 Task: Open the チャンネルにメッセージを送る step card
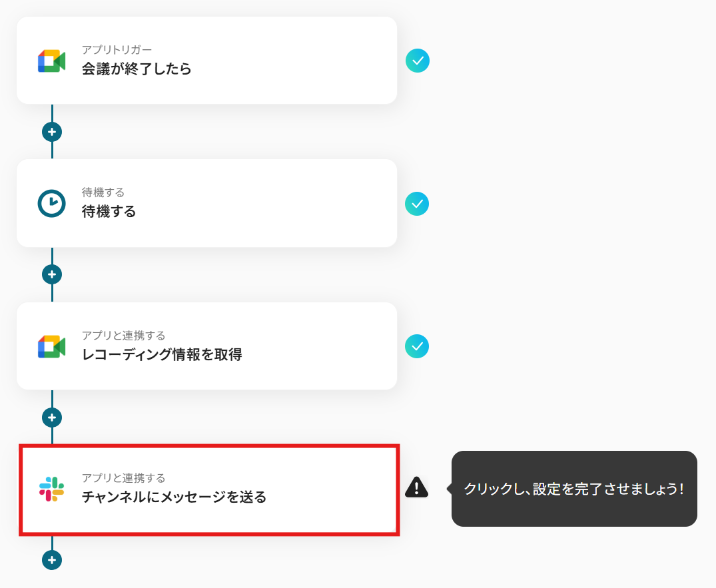coord(209,489)
